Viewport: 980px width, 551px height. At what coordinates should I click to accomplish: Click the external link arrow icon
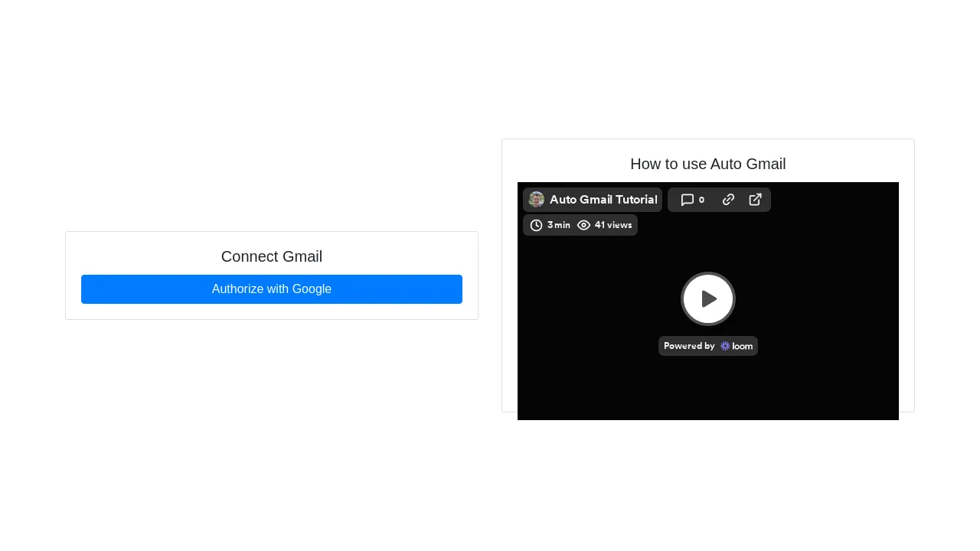[755, 200]
